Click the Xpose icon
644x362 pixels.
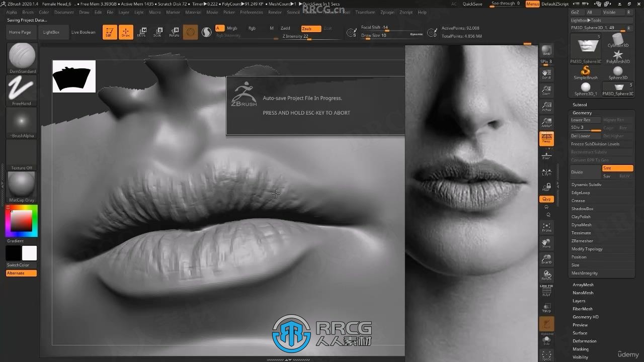click(546, 355)
